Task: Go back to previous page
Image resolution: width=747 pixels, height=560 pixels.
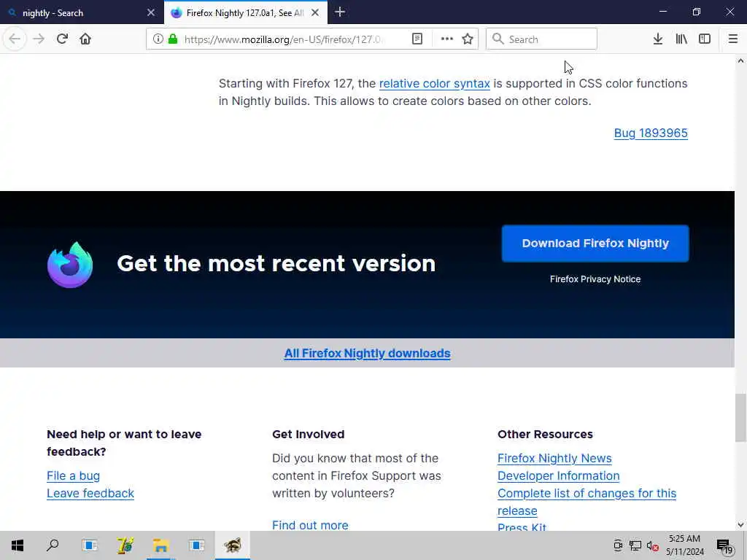Action: tap(15, 39)
